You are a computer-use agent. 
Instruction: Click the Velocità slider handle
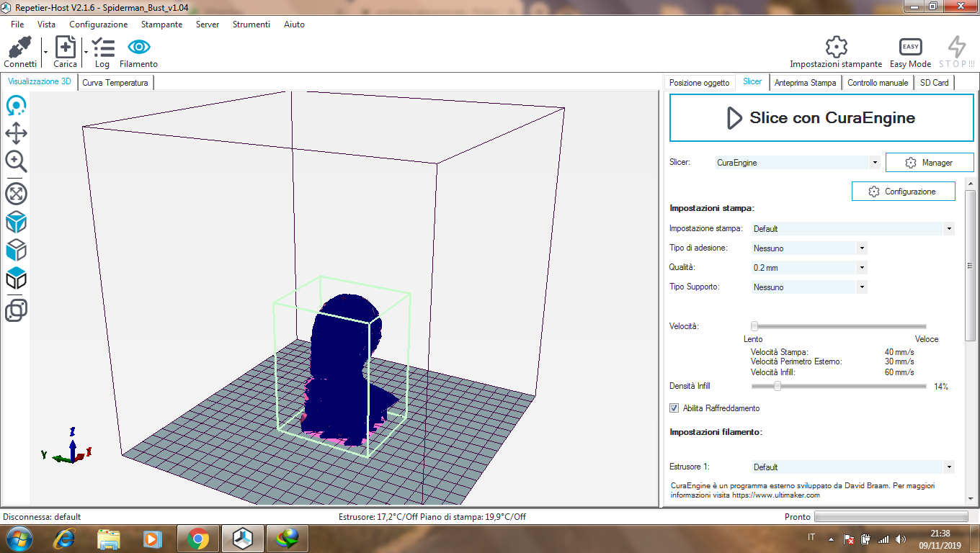(x=754, y=326)
